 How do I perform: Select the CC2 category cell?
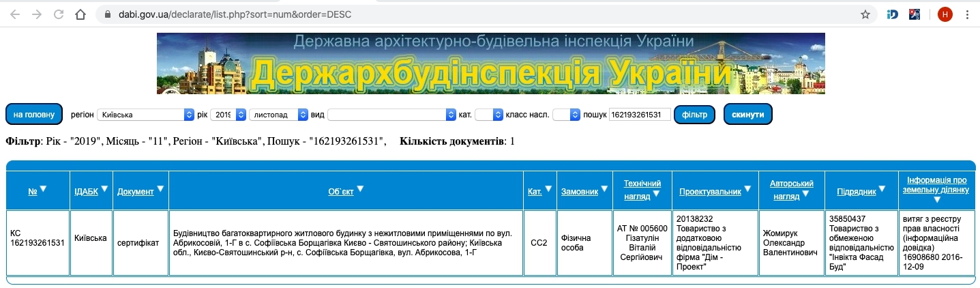pos(539,243)
